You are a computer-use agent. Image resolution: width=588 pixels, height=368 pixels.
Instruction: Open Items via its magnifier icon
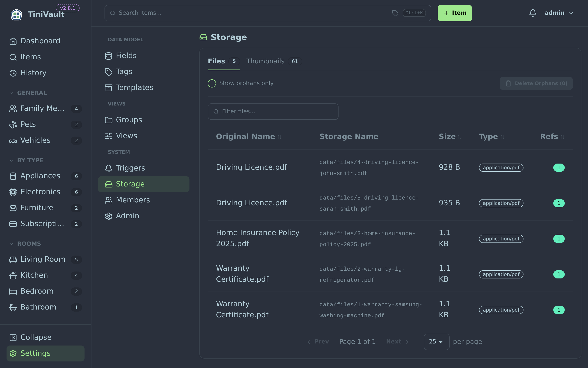tap(13, 57)
